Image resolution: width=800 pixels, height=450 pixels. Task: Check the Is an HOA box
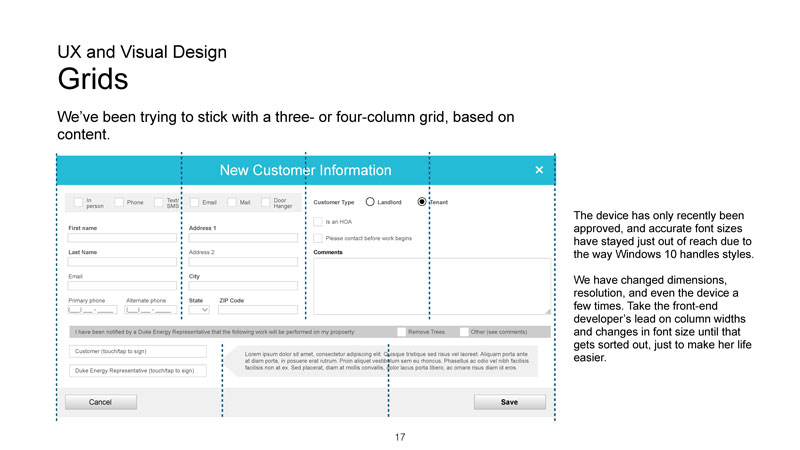[318, 221]
